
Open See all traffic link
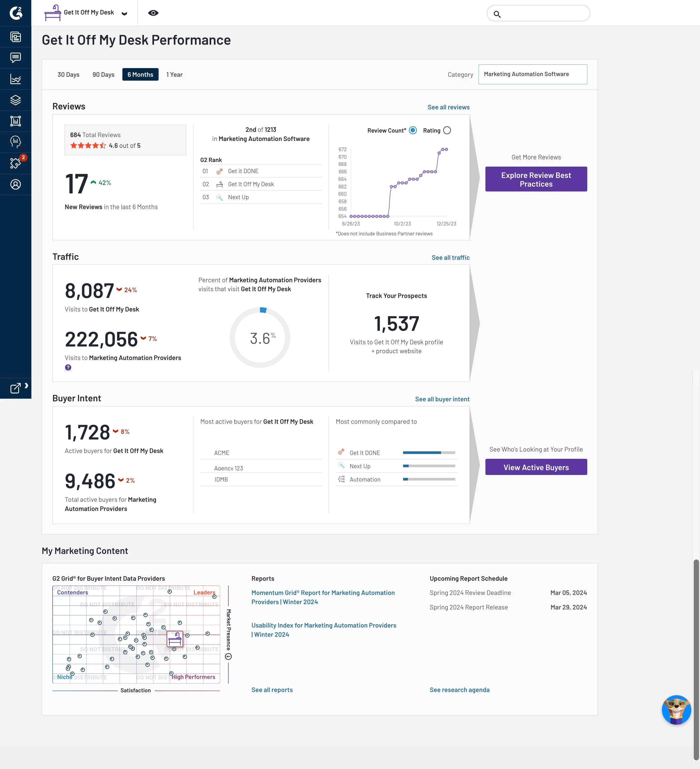coord(450,257)
